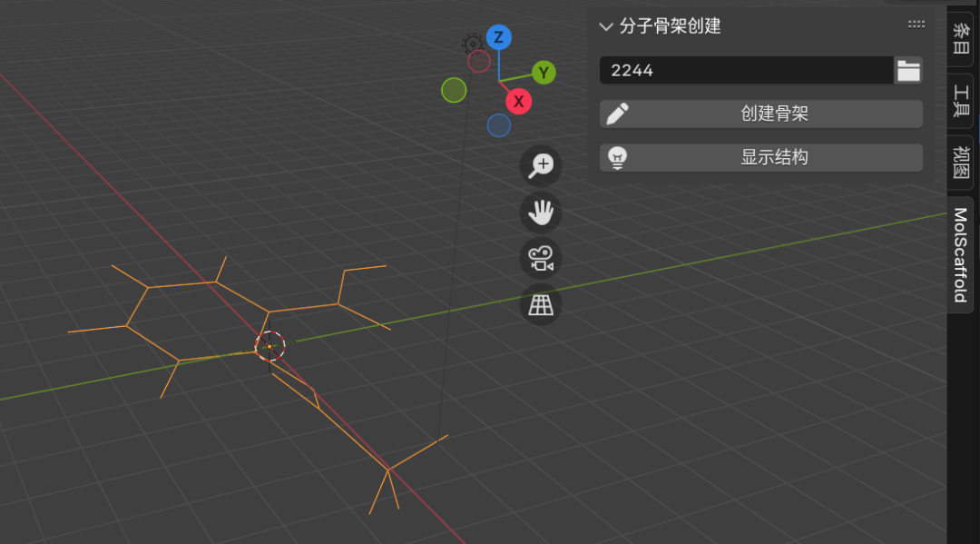980x544 pixels.
Task: Open the 条目 sidebar tab
Action: point(961,37)
